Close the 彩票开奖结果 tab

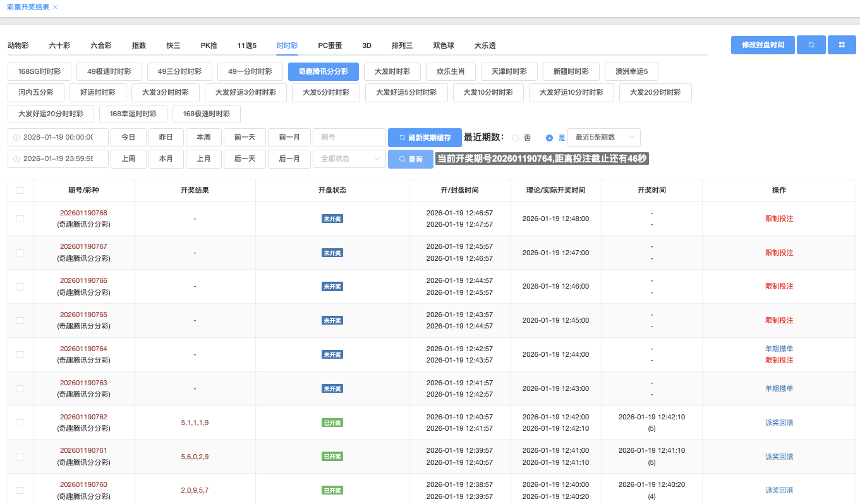[x=56, y=7]
